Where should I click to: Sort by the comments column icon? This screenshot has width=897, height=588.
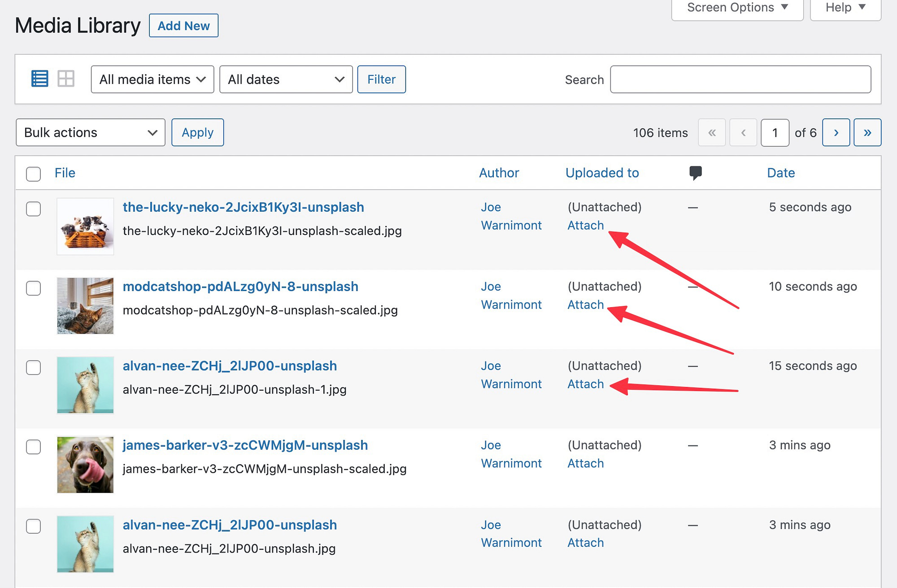pos(696,173)
